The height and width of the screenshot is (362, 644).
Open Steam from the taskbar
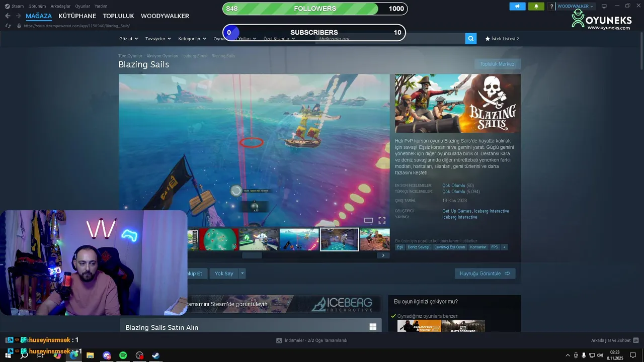[156, 355]
